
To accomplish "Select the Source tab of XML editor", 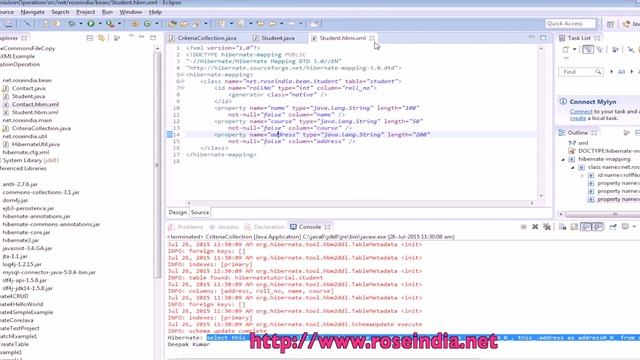I will click(200, 212).
